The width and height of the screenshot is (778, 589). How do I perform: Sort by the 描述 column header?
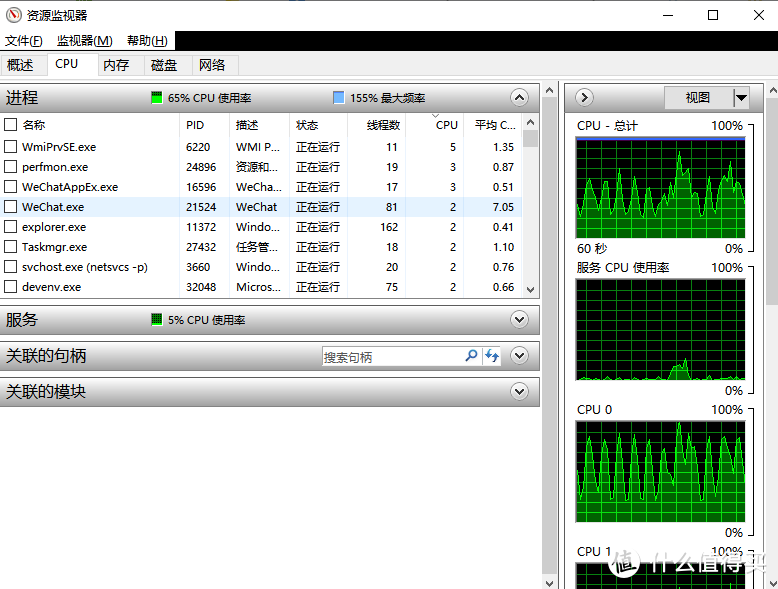[x=259, y=125]
